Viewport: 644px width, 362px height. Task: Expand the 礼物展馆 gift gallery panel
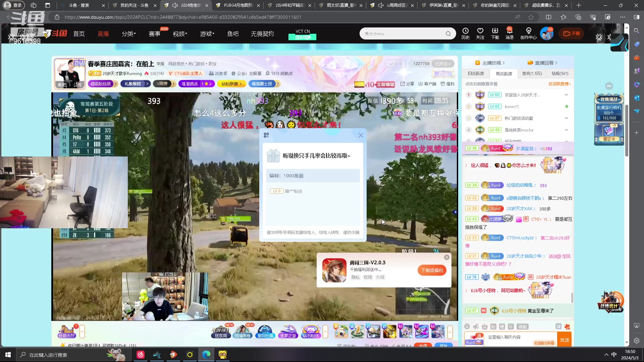[135, 83]
